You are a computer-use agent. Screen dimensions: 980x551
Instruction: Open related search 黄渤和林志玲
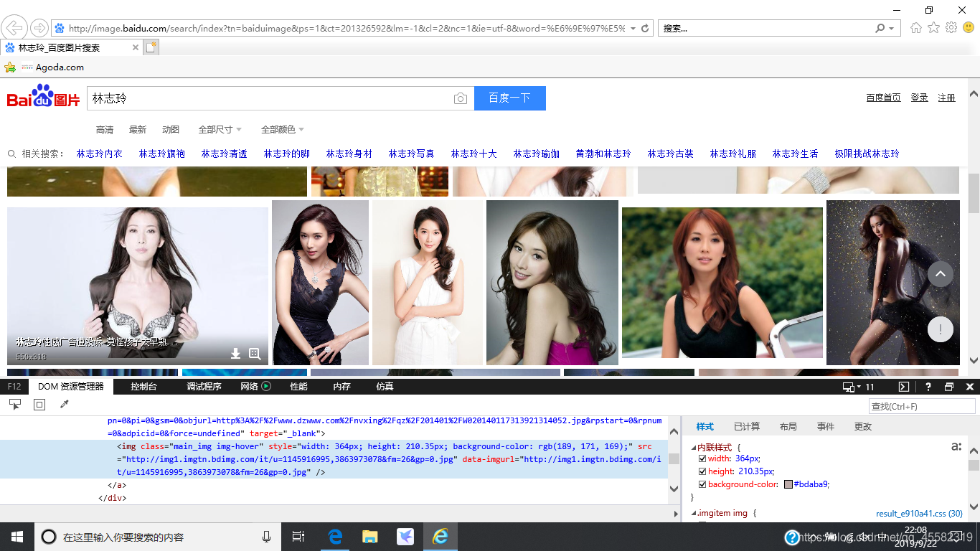pyautogui.click(x=603, y=154)
